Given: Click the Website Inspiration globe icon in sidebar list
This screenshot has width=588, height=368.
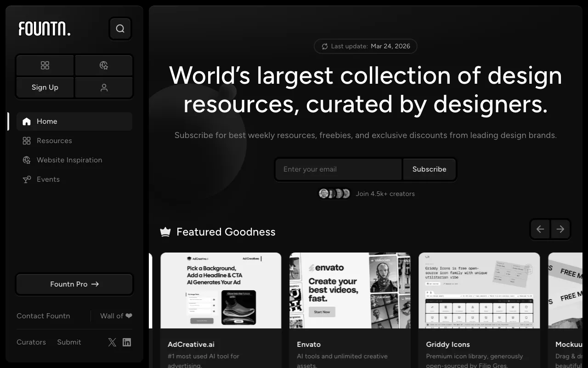Looking at the screenshot, I should click(27, 160).
